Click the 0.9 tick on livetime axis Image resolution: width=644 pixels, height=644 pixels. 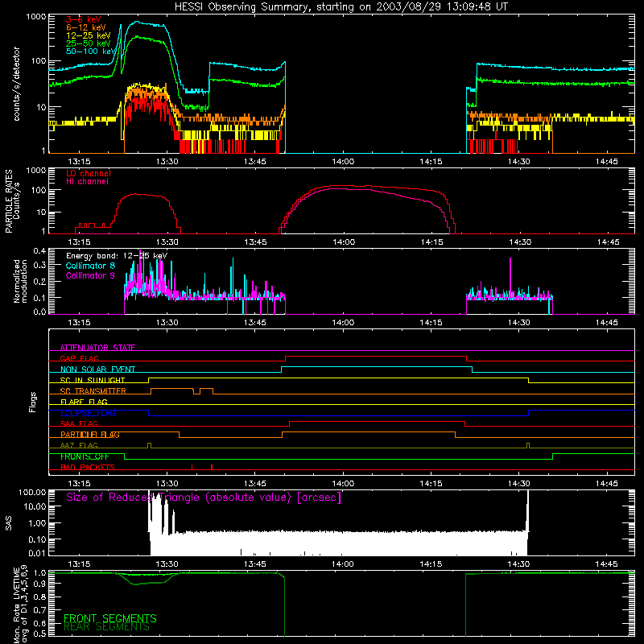coord(39,583)
